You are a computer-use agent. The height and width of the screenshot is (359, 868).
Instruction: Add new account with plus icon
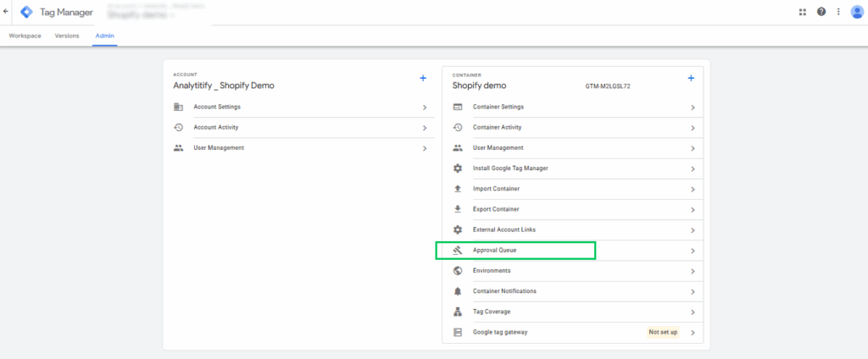click(x=423, y=79)
